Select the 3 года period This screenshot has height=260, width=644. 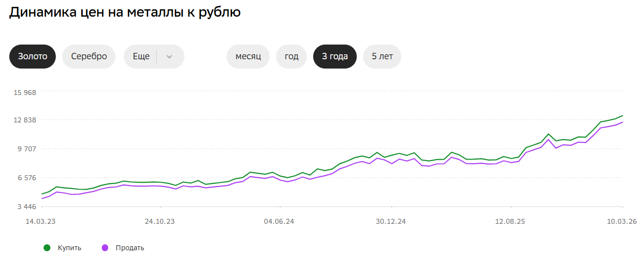(335, 56)
